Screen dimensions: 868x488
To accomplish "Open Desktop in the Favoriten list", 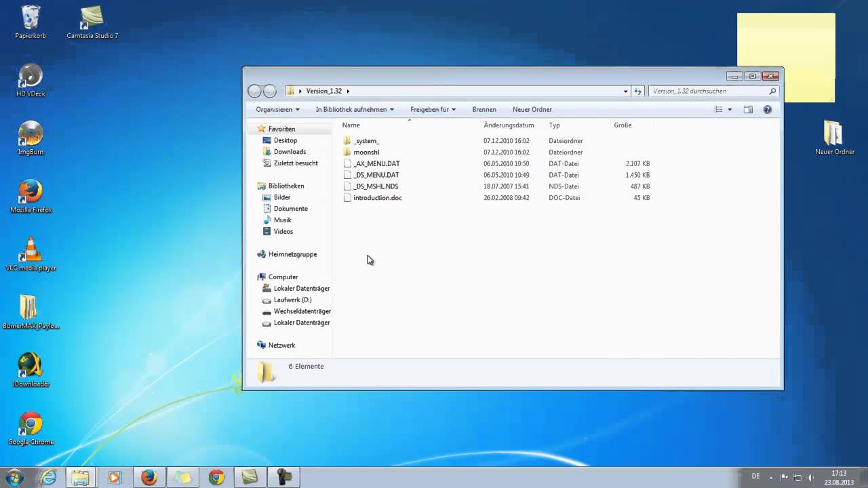I will point(285,140).
